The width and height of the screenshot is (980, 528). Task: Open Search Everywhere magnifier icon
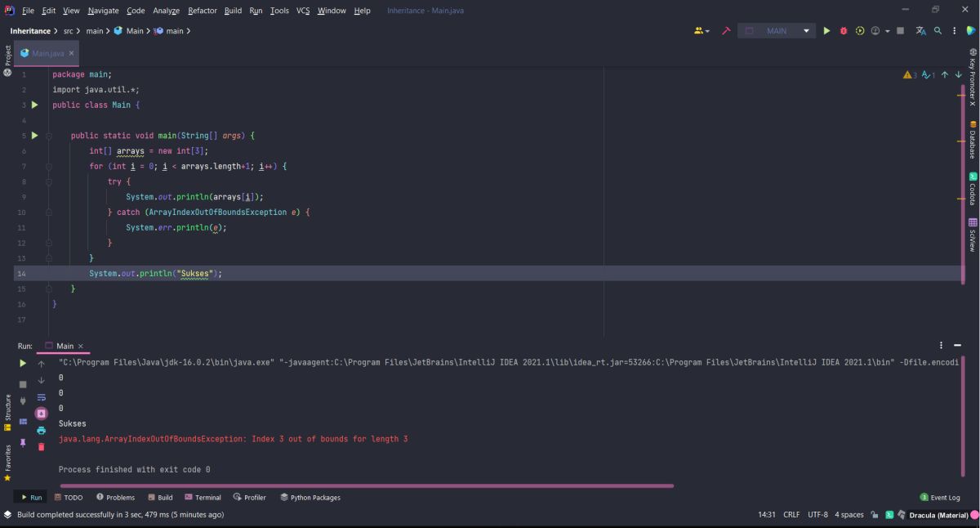(x=938, y=31)
